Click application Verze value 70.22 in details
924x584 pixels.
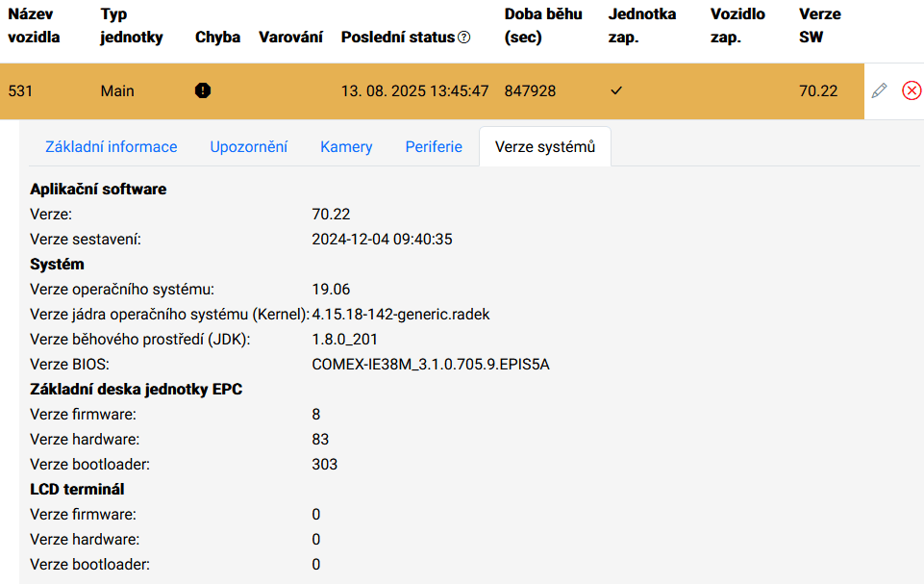331,215
